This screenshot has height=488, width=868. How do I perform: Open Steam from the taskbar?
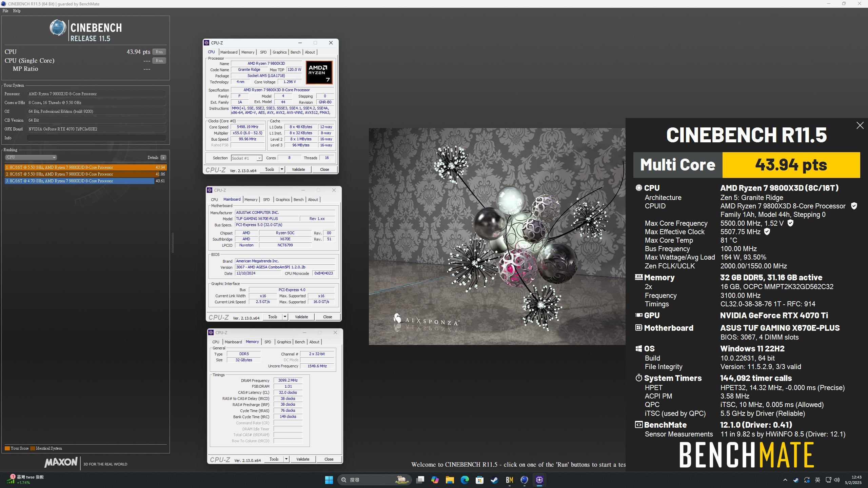[494, 480]
